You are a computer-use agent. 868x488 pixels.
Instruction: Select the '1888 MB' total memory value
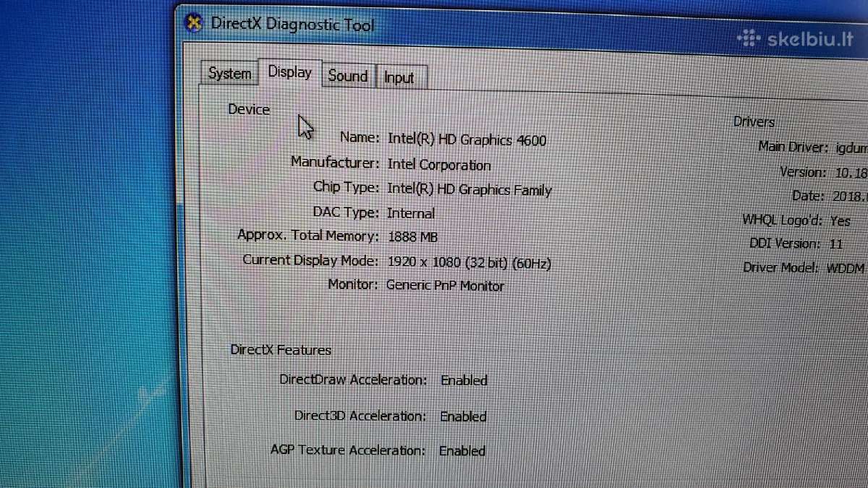[x=412, y=236]
